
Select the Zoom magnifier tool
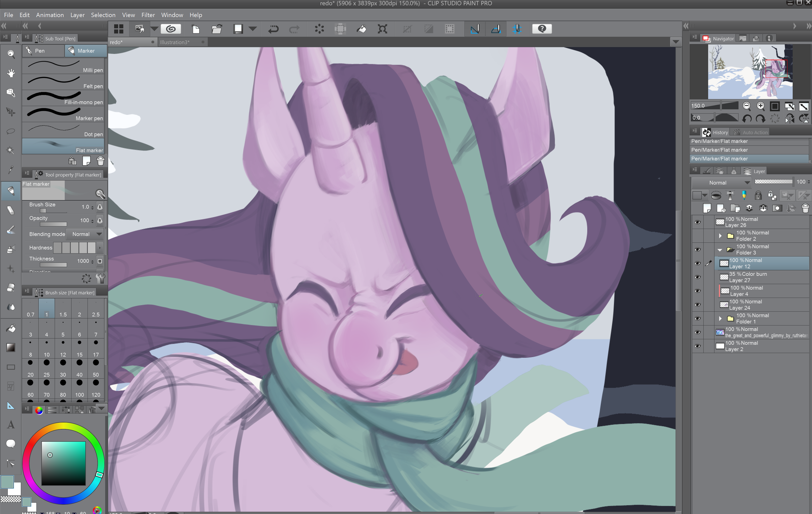tap(11, 54)
